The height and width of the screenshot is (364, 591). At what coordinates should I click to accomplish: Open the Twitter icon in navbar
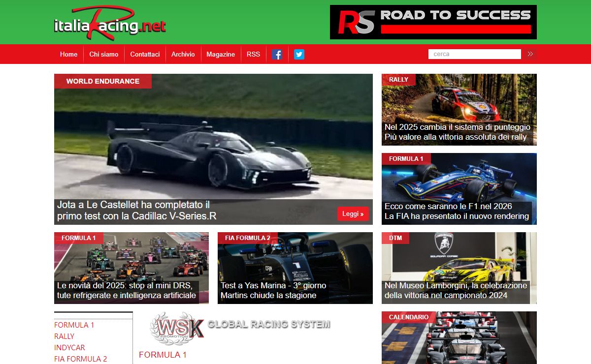299,55
